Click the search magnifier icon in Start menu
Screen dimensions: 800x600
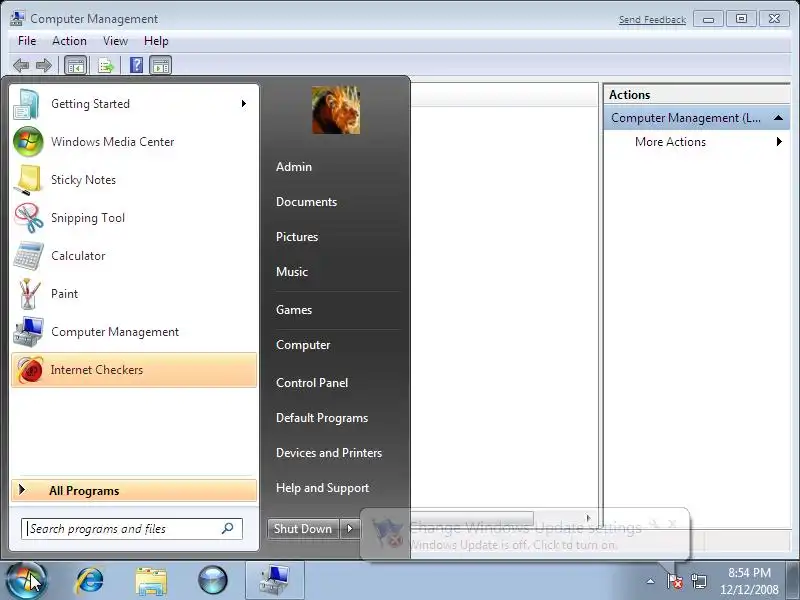228,529
